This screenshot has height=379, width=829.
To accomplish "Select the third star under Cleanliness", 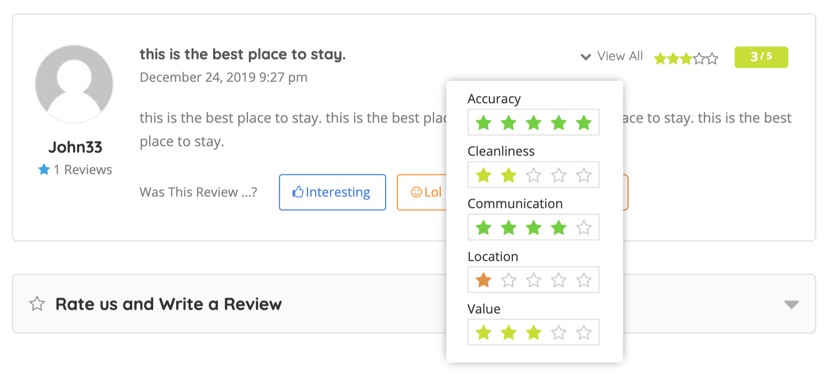I will [x=533, y=175].
